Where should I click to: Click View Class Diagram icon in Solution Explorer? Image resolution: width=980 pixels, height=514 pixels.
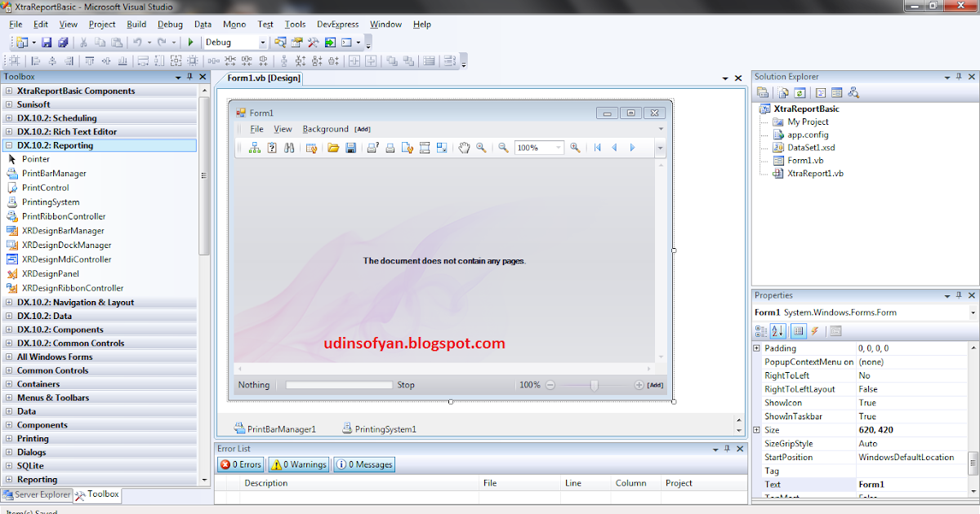pos(853,93)
